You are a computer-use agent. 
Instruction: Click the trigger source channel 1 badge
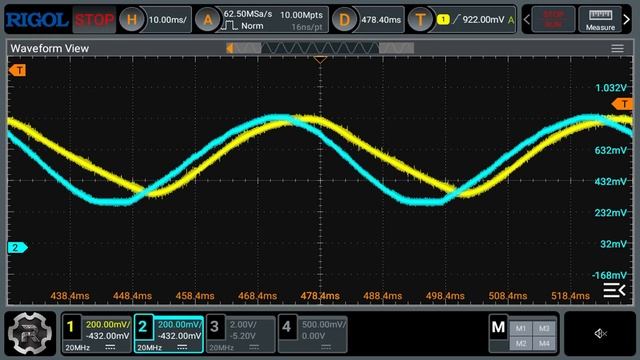(x=443, y=19)
